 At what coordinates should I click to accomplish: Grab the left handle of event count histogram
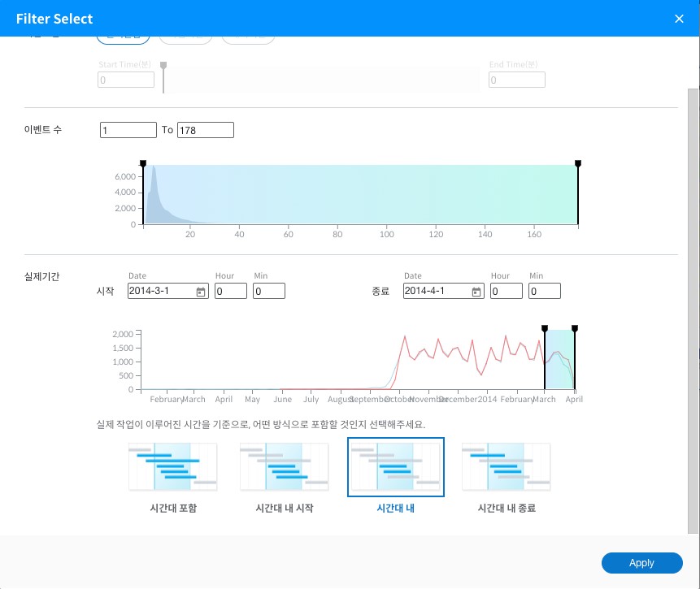coord(143,164)
